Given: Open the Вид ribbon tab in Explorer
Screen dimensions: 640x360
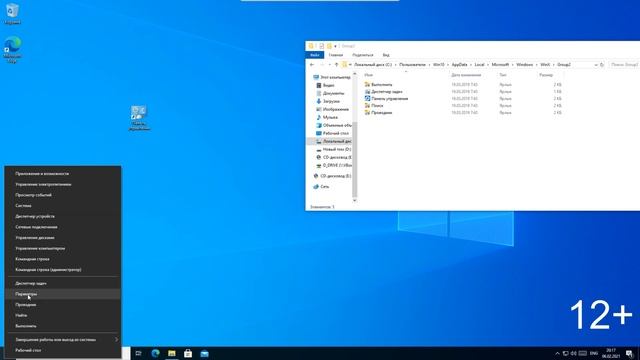Looking at the screenshot, I should tap(386, 55).
